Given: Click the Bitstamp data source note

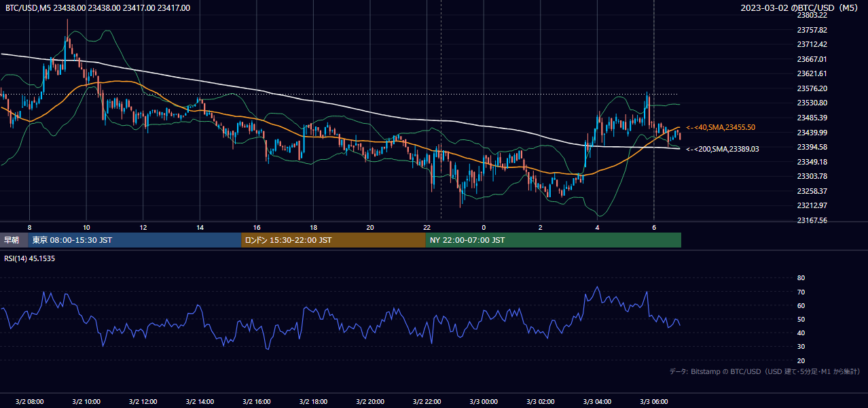Looking at the screenshot, I should tap(765, 371).
